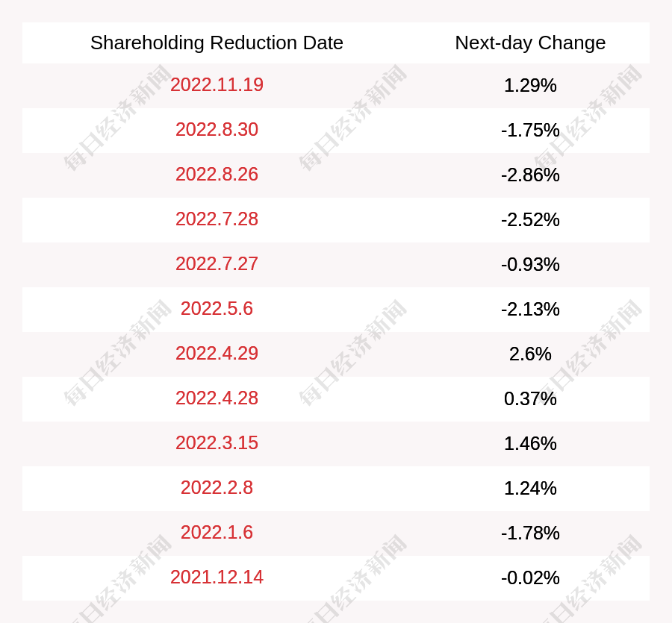Choose the 2022.4.28 date entry
This screenshot has width=672, height=623.
click(x=217, y=398)
